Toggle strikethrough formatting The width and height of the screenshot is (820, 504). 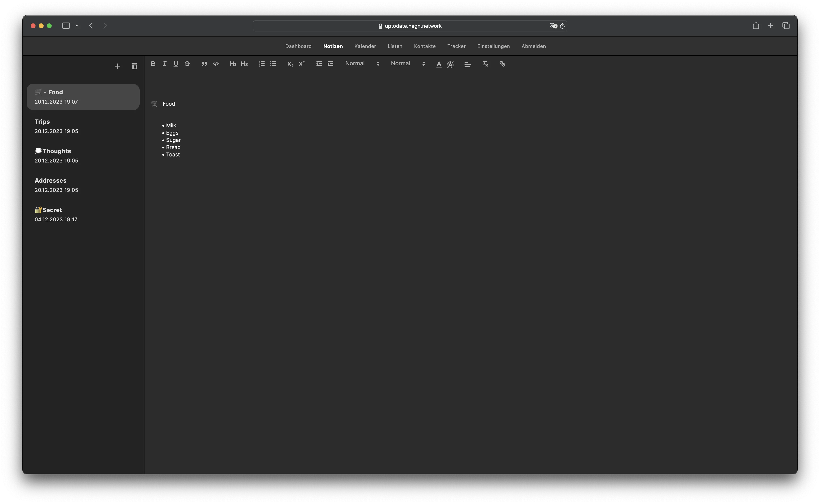coord(187,64)
